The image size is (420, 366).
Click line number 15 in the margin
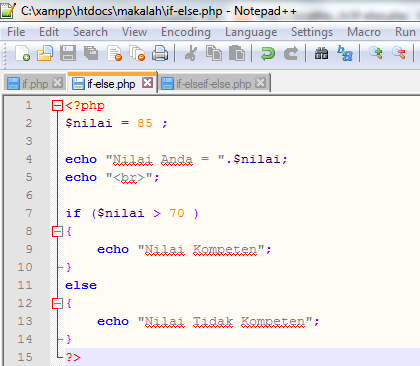pyautogui.click(x=25, y=357)
